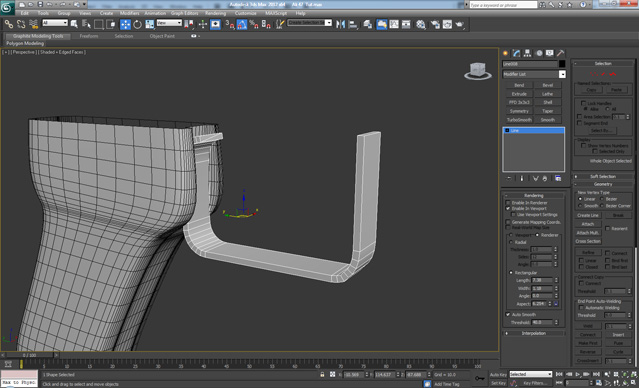Expand the Interpolation rollout
This screenshot has height=388, width=639.
(x=534, y=333)
